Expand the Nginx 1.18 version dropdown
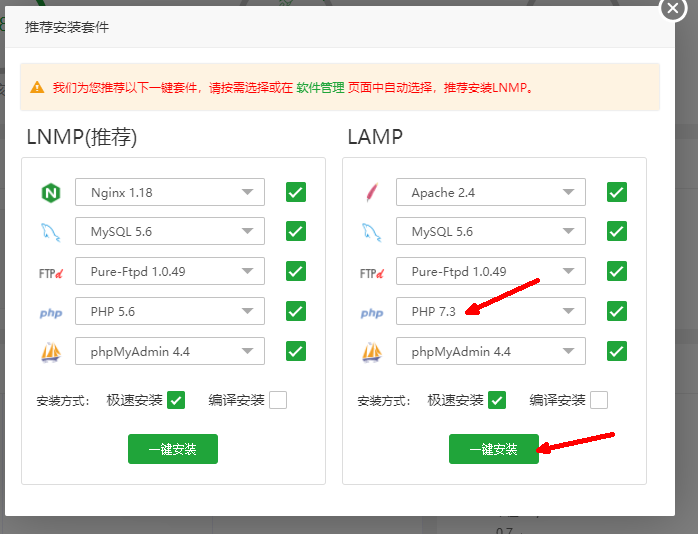This screenshot has width=698, height=534. click(x=170, y=192)
